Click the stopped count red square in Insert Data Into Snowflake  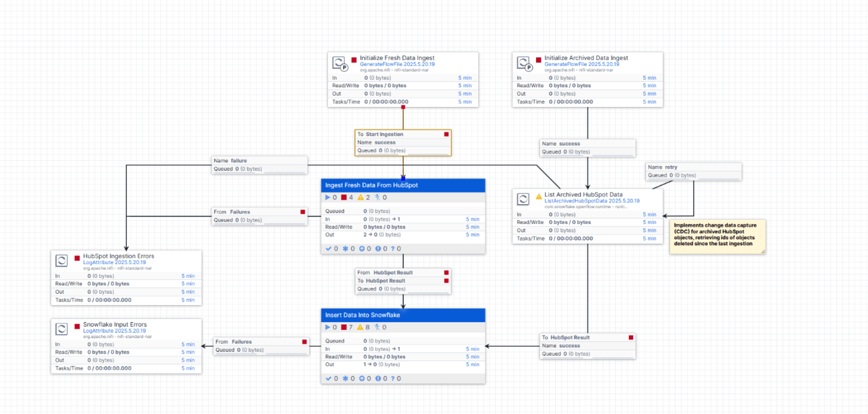(344, 327)
